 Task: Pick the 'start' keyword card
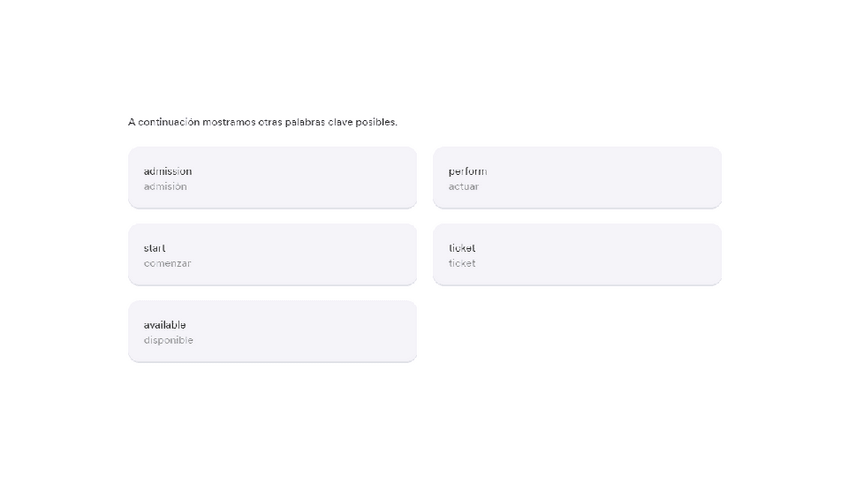272,255
